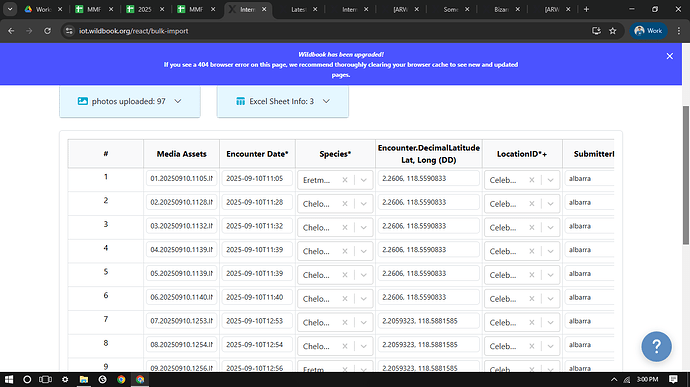This screenshot has height=387, width=690.
Task: Open LocationID dropdown in row 7
Action: (550, 323)
